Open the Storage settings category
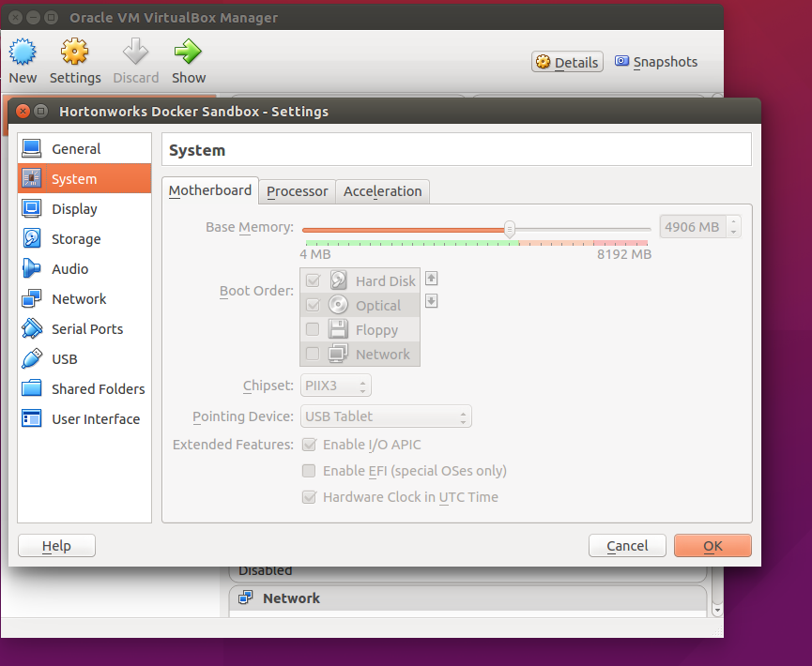812x666 pixels. tap(84, 239)
